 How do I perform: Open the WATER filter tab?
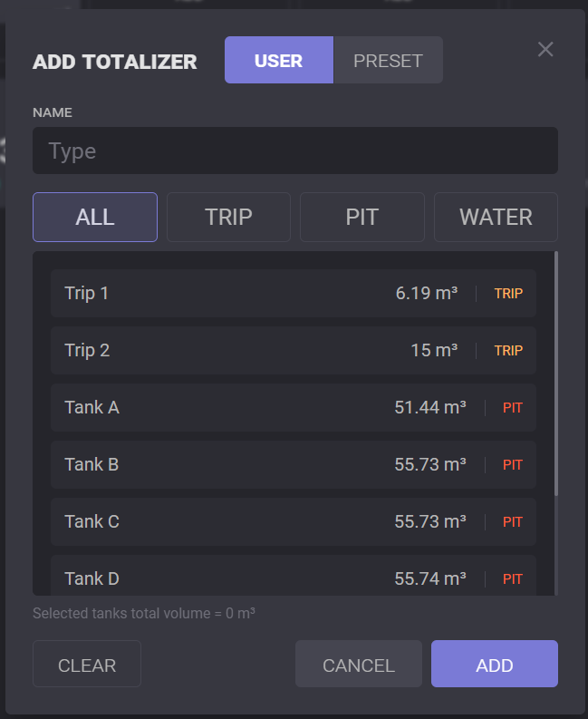coord(496,218)
